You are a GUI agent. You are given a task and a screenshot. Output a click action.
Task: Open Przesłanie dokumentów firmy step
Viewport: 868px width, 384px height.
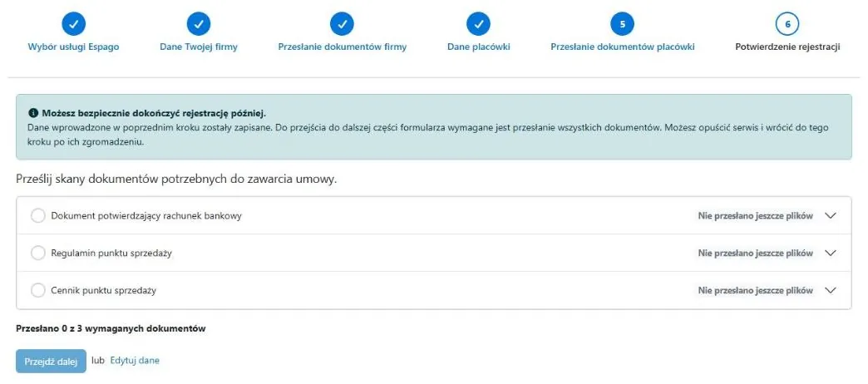(x=342, y=47)
